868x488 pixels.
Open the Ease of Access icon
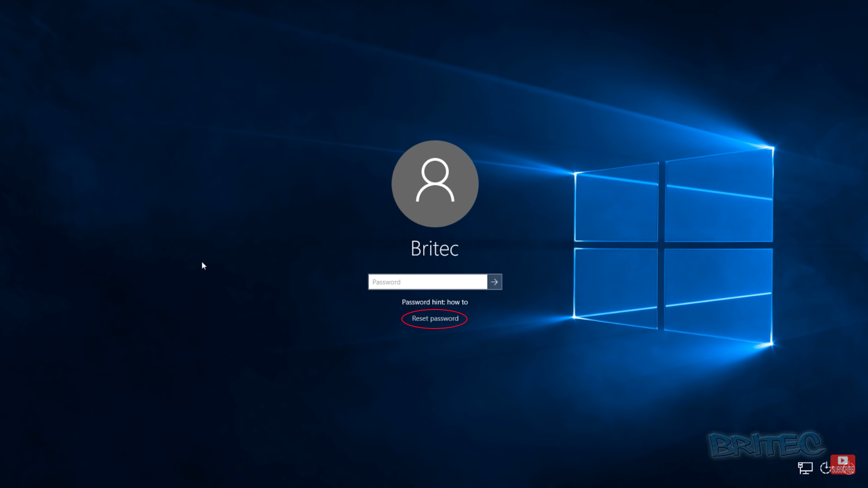(826, 468)
